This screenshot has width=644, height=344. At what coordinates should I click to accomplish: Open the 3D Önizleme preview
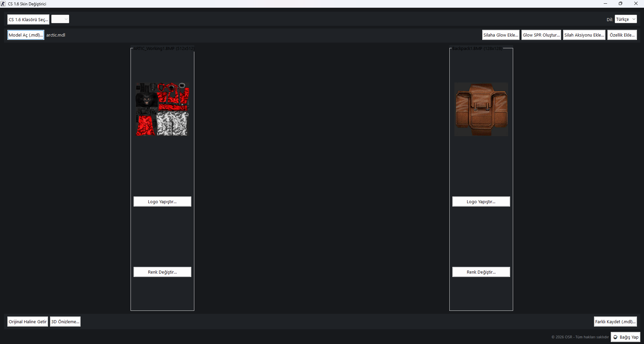point(65,322)
